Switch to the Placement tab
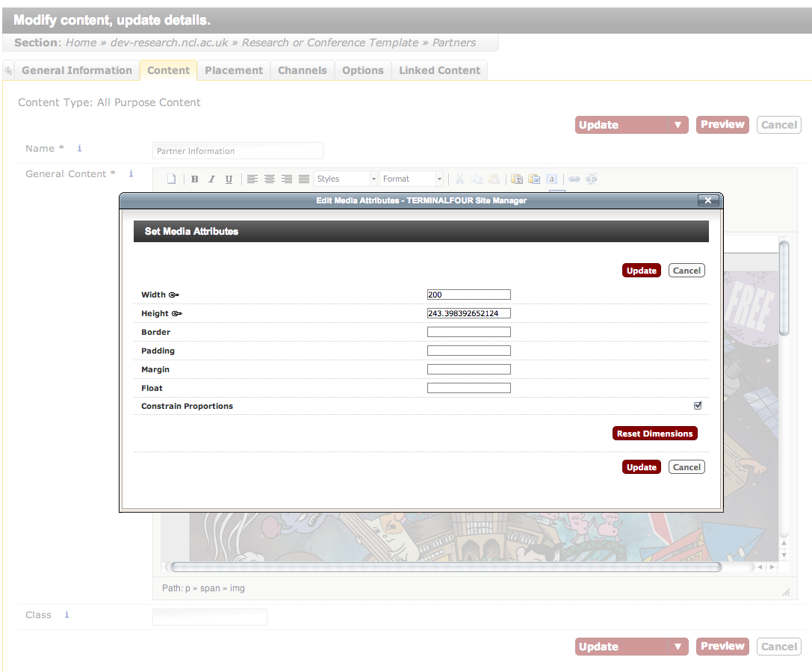 [x=234, y=70]
